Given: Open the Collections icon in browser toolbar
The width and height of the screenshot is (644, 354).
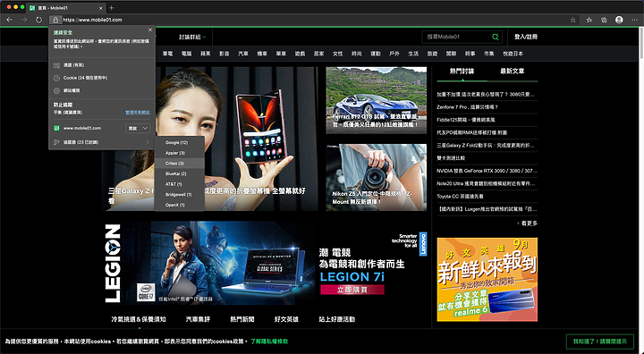Looking at the screenshot, I should tap(604, 20).
